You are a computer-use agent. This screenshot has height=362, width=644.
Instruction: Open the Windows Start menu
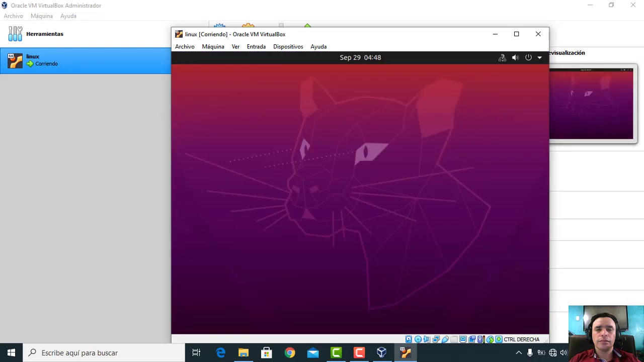pos(11,352)
